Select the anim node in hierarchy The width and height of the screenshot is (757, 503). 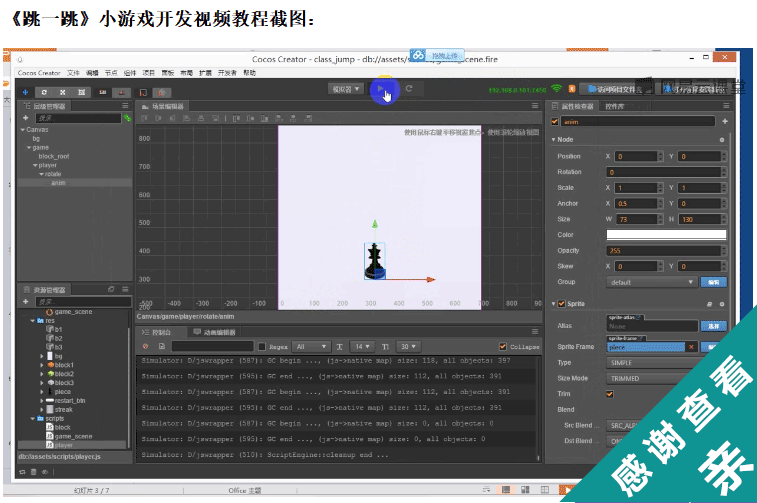pos(58,183)
